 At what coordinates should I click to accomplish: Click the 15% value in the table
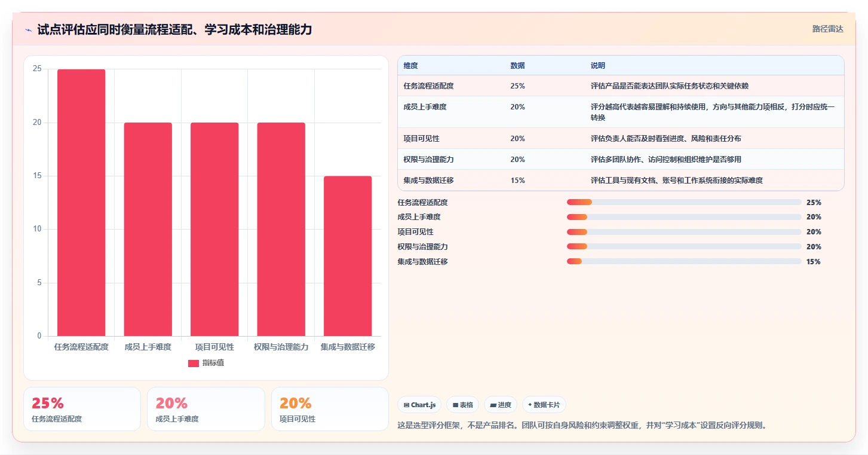pyautogui.click(x=518, y=180)
